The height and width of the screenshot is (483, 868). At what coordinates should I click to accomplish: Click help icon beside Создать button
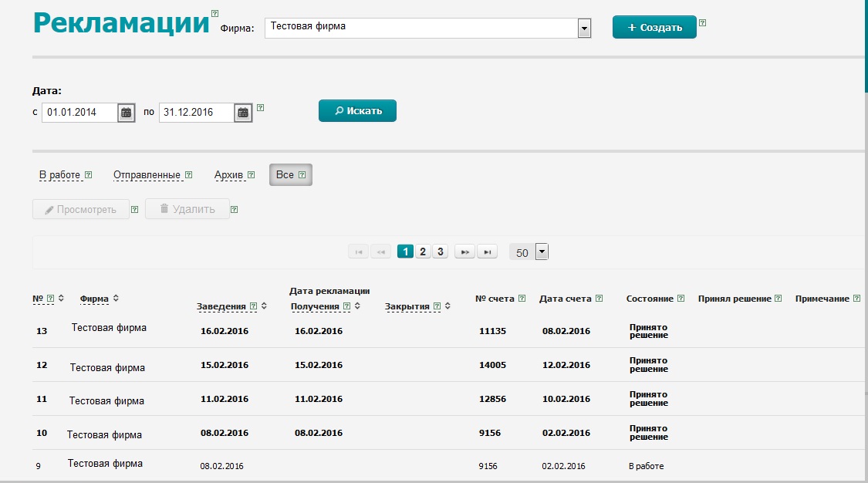702,23
